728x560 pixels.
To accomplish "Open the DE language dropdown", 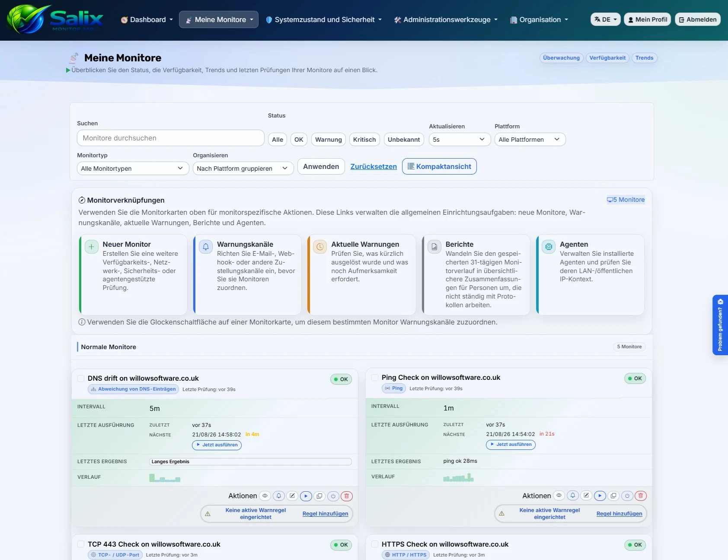I will (605, 19).
